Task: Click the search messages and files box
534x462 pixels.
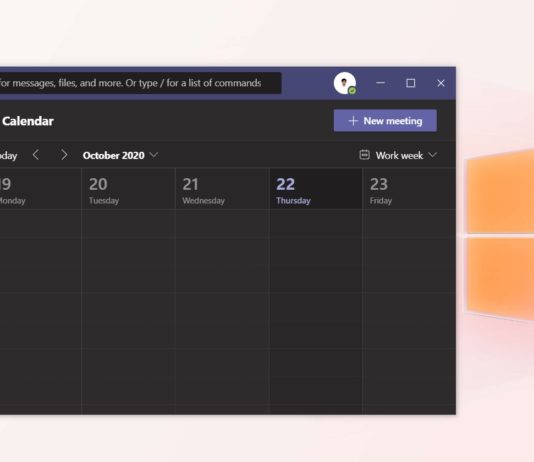Action: (140, 83)
